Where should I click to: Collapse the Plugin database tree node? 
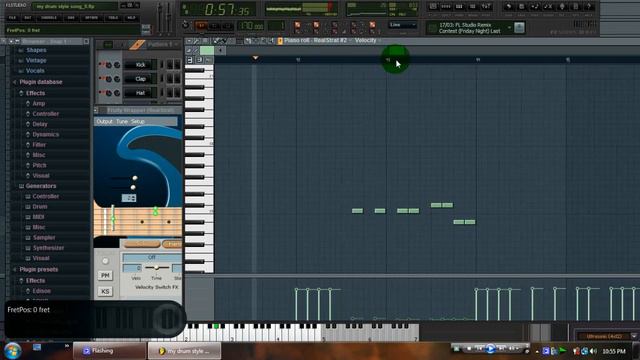15,82
